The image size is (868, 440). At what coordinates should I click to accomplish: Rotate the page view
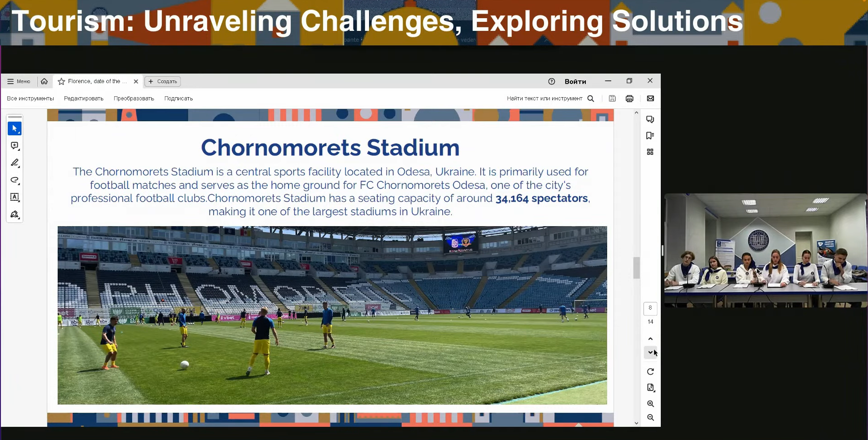tap(650, 371)
